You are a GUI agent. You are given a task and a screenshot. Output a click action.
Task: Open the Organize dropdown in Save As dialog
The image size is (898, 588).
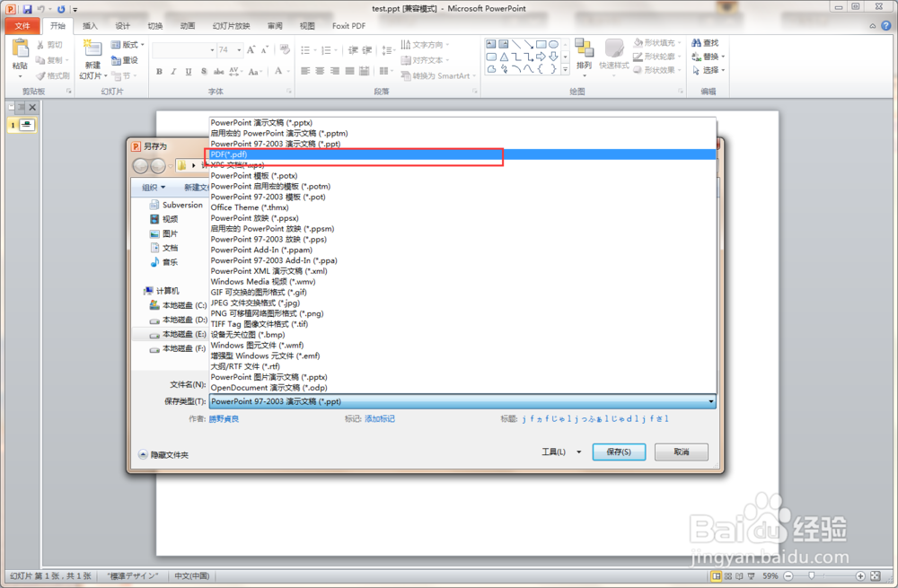(154, 188)
